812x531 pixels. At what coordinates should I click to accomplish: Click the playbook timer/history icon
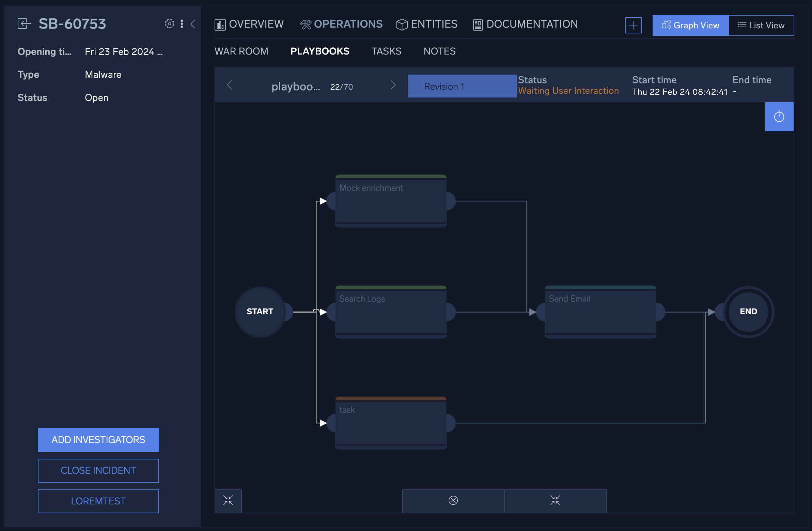point(779,116)
